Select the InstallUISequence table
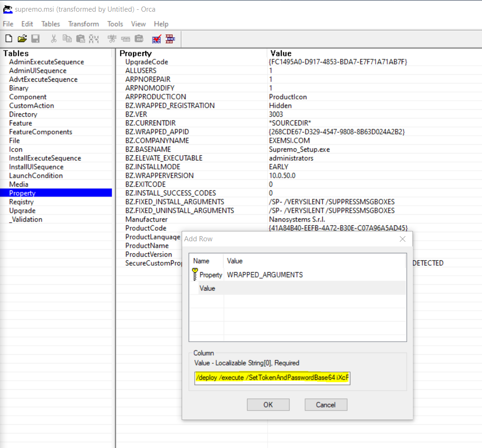This screenshot has width=482, height=448. tap(36, 167)
